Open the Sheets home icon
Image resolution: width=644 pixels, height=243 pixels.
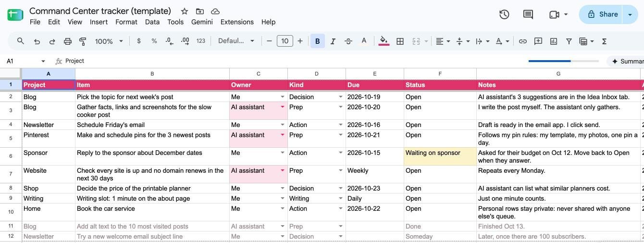tap(15, 14)
